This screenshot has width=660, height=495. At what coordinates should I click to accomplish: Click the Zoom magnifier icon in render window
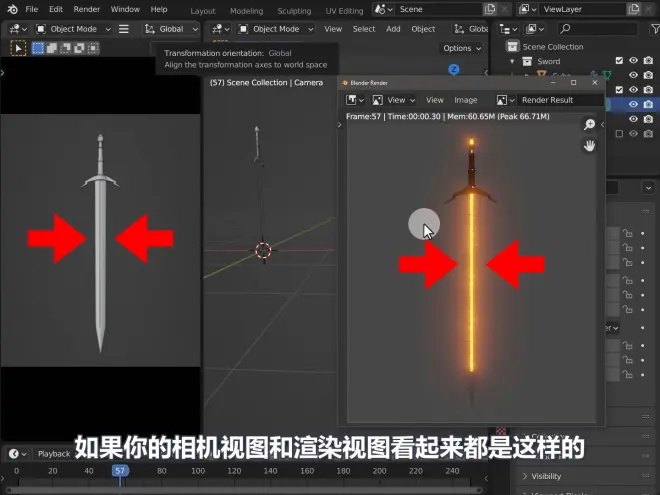click(589, 124)
